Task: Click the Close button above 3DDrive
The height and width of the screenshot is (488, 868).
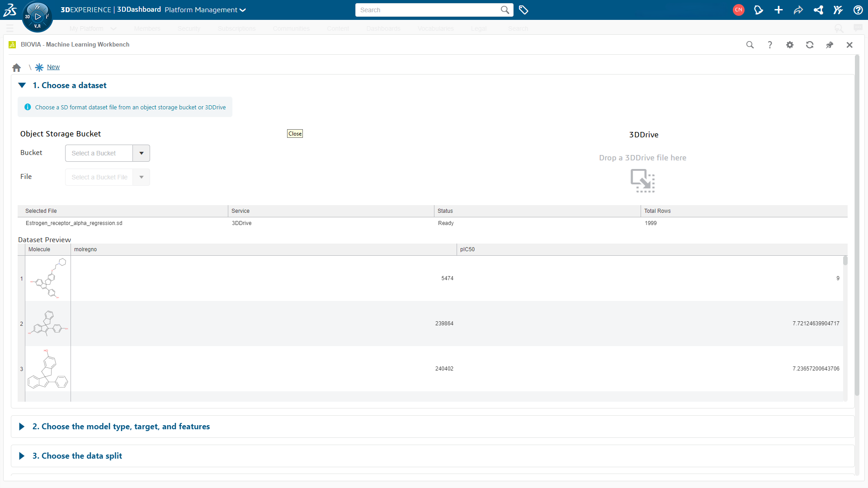Action: (294, 133)
